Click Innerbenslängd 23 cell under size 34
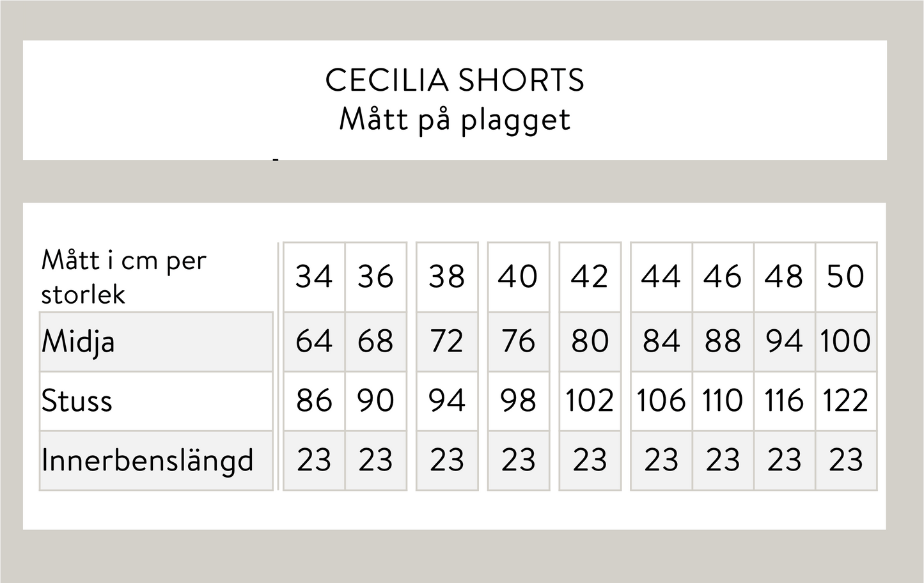The image size is (924, 583). pos(314,460)
